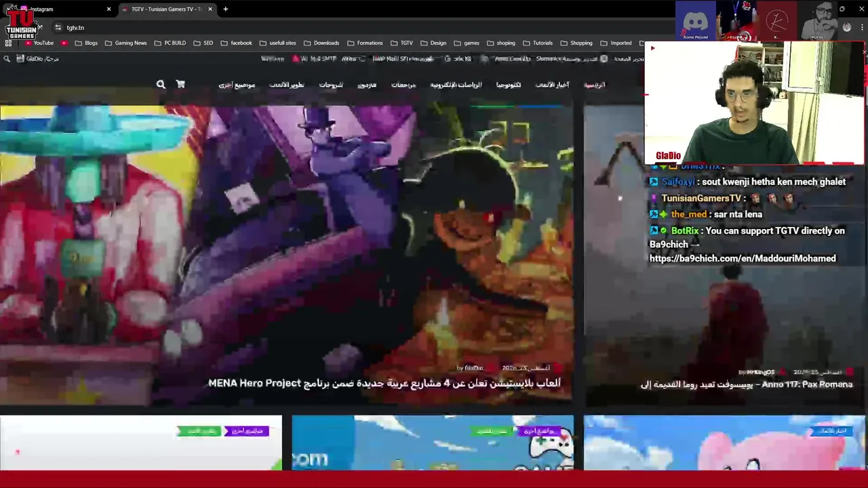Select the TGTV - Tunisian Gamers TV tab

click(x=167, y=9)
